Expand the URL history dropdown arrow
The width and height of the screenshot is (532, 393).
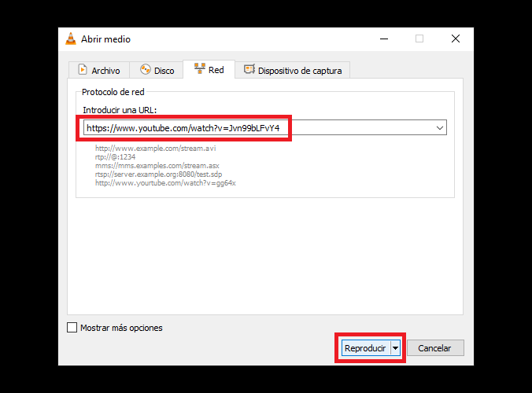point(440,127)
